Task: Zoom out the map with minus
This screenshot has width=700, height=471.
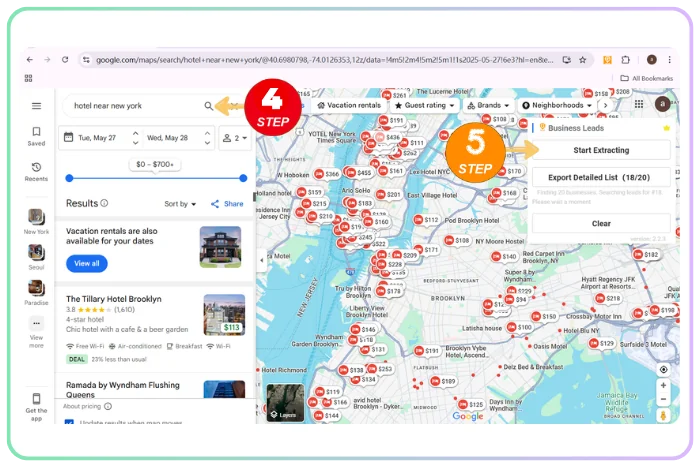Action: (663, 399)
